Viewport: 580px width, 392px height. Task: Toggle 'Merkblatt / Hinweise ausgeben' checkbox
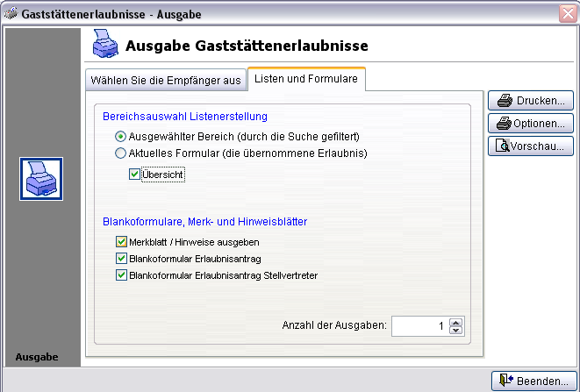point(121,241)
